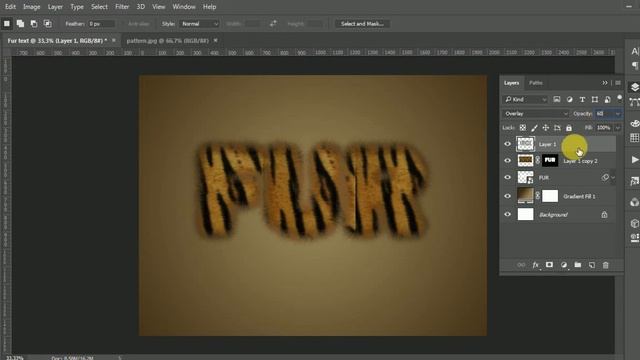The image size is (640, 360).
Task: Open the Filter menu
Action: coord(122,7)
